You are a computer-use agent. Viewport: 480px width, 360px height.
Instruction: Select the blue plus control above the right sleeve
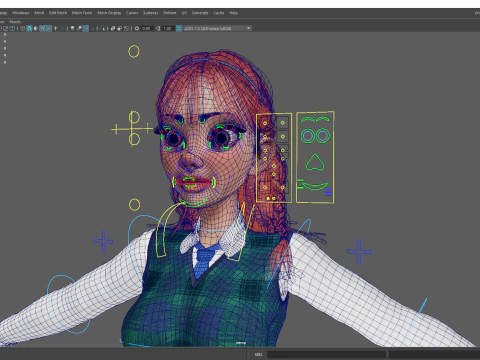point(359,252)
